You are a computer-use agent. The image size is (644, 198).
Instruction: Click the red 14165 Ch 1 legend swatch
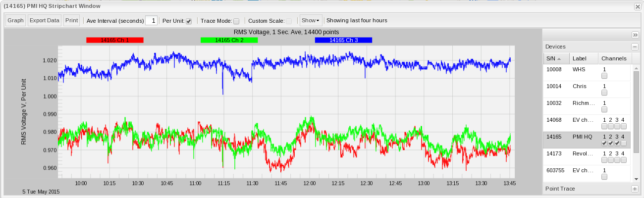coord(114,40)
